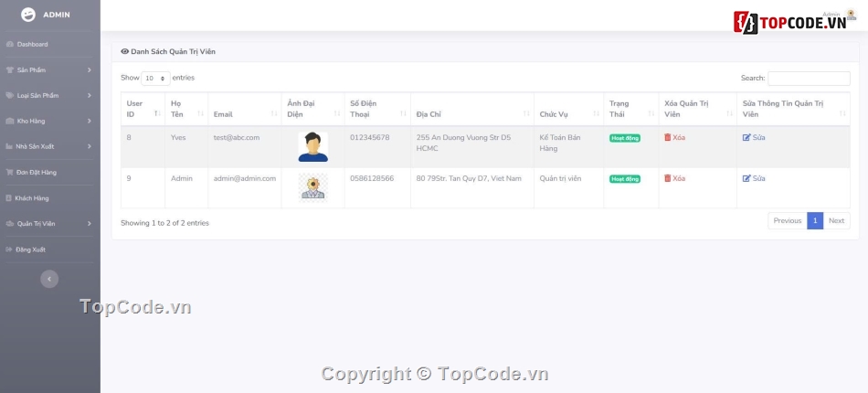The height and width of the screenshot is (393, 868).
Task: Sort table by Chức Vụ column
Action: tap(568, 109)
